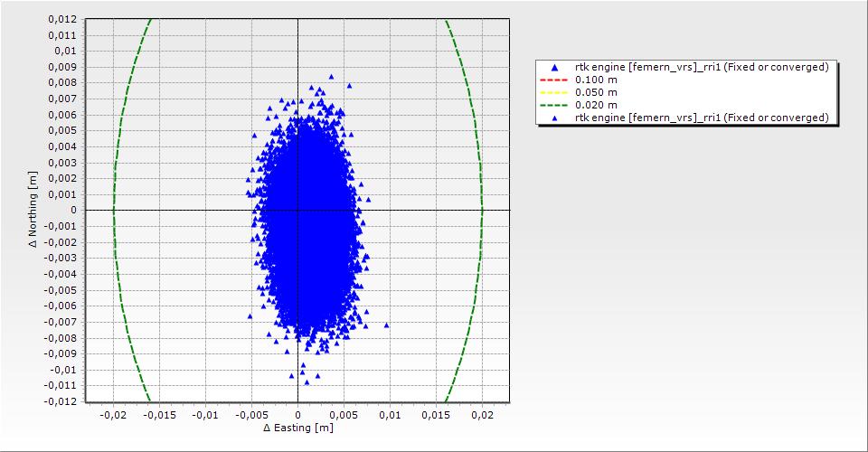Screen dimensions: 868x452
Task: Click the small blue triangle in the legend's bottom entry
Action: point(555,118)
